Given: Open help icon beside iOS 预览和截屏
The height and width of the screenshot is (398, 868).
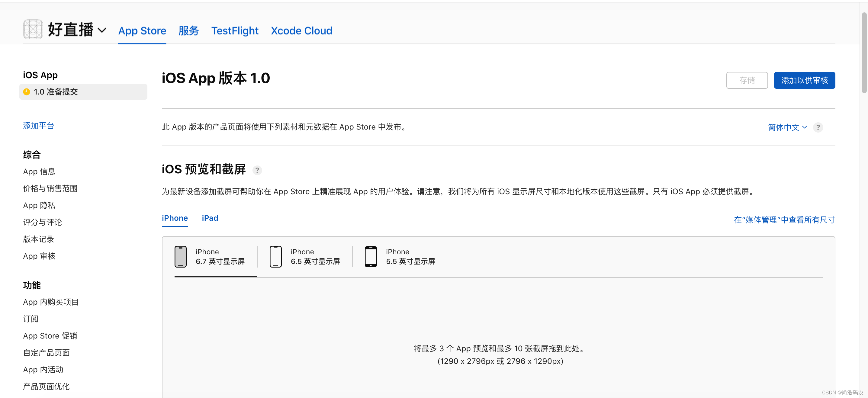Looking at the screenshot, I should click(257, 170).
